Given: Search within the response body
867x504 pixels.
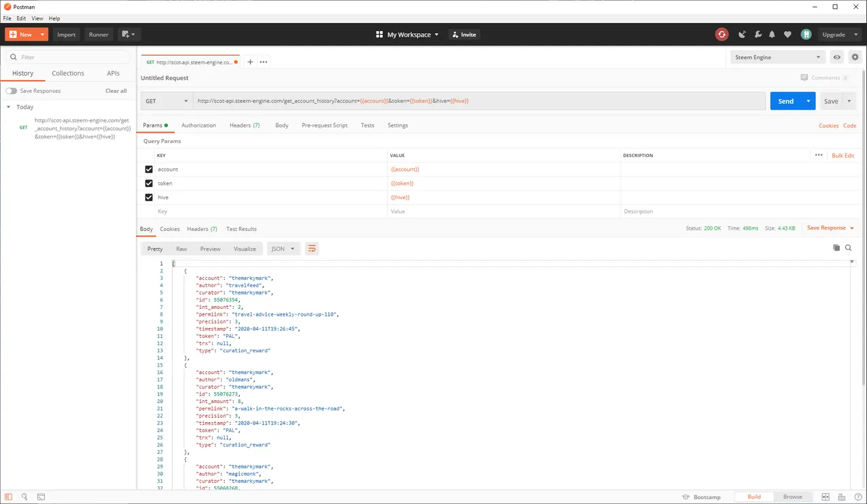Looking at the screenshot, I should click(x=848, y=248).
